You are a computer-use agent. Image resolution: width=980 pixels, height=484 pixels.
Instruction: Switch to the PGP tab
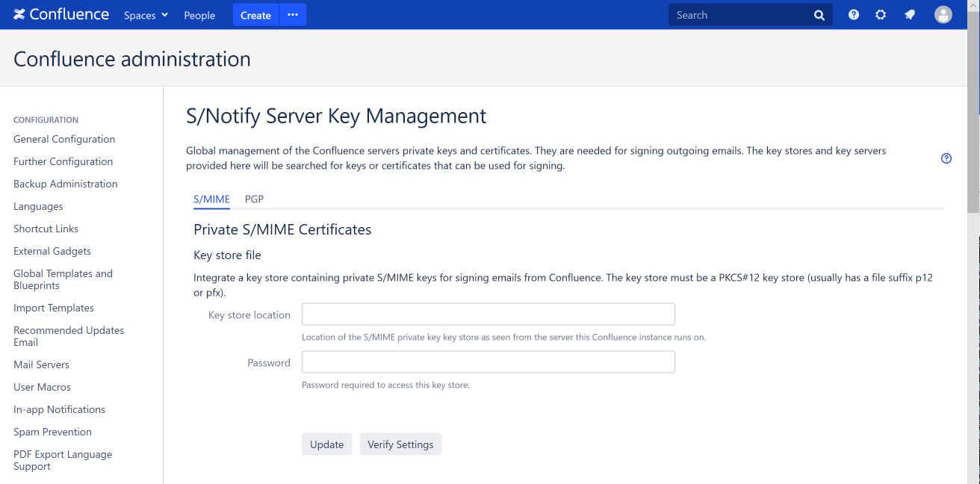(x=254, y=199)
